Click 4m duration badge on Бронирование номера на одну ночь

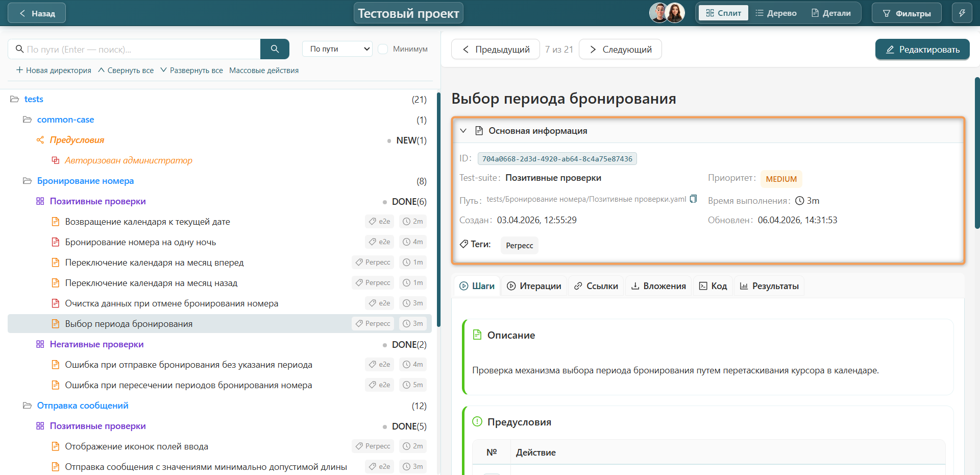pyautogui.click(x=413, y=242)
